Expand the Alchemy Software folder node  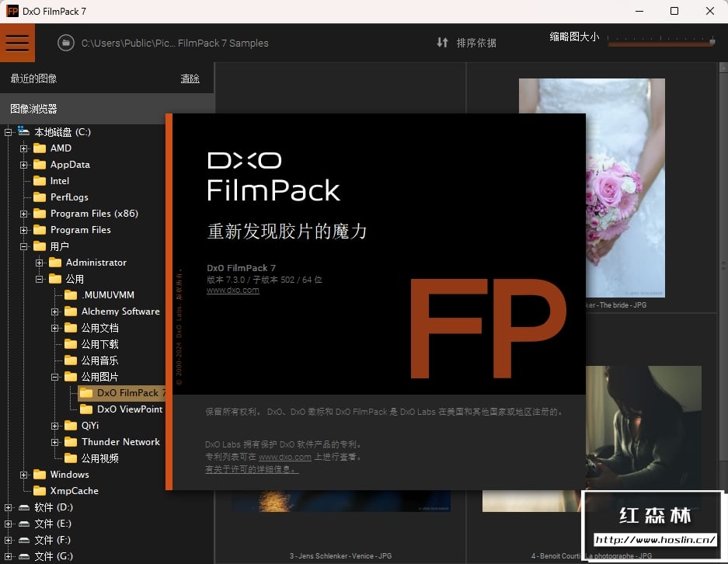tap(55, 312)
